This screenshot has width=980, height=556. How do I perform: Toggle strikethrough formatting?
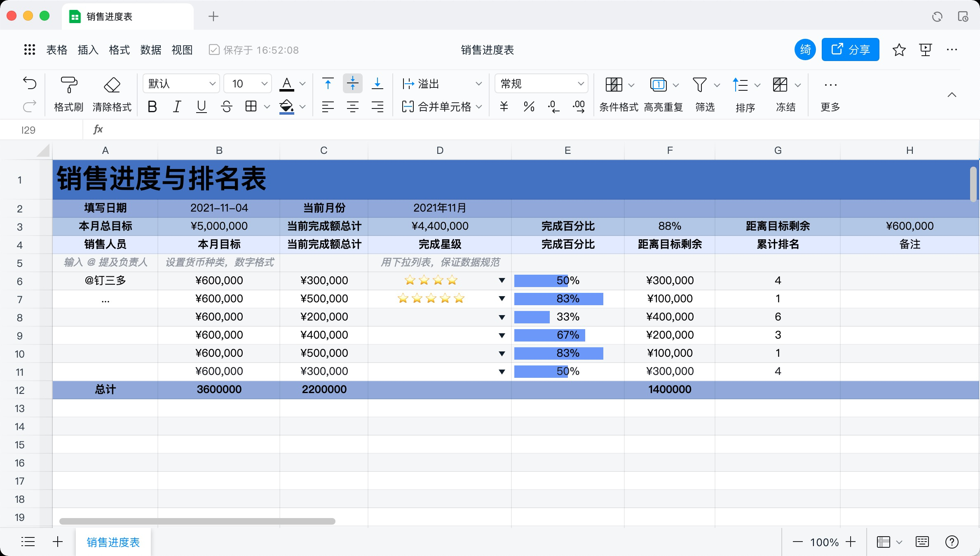click(x=226, y=106)
